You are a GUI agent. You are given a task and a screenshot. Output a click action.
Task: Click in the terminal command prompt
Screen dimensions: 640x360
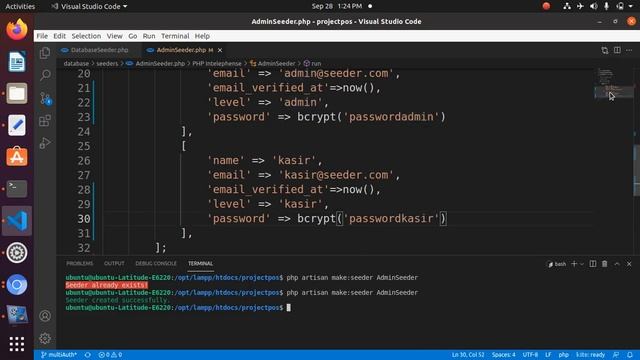tap(288, 308)
